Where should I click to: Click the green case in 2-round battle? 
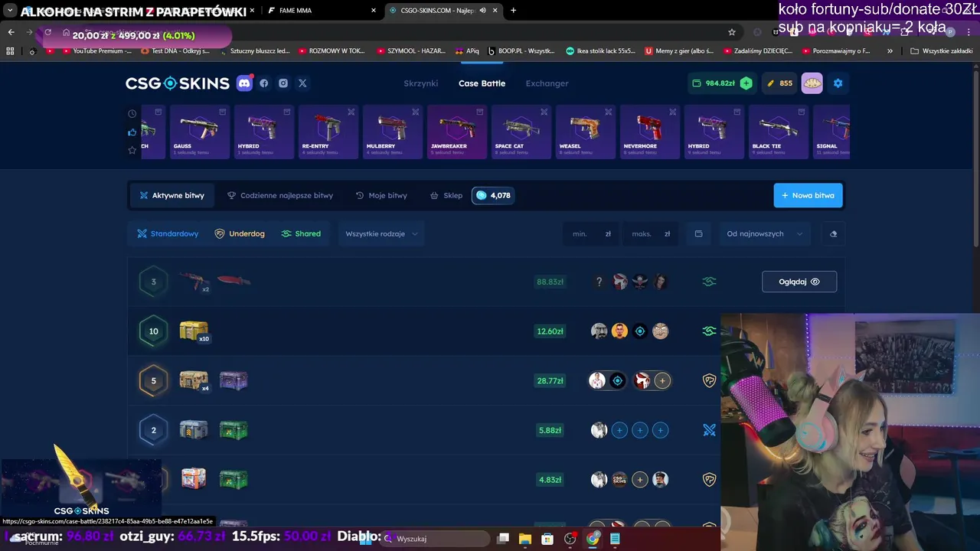pyautogui.click(x=234, y=430)
